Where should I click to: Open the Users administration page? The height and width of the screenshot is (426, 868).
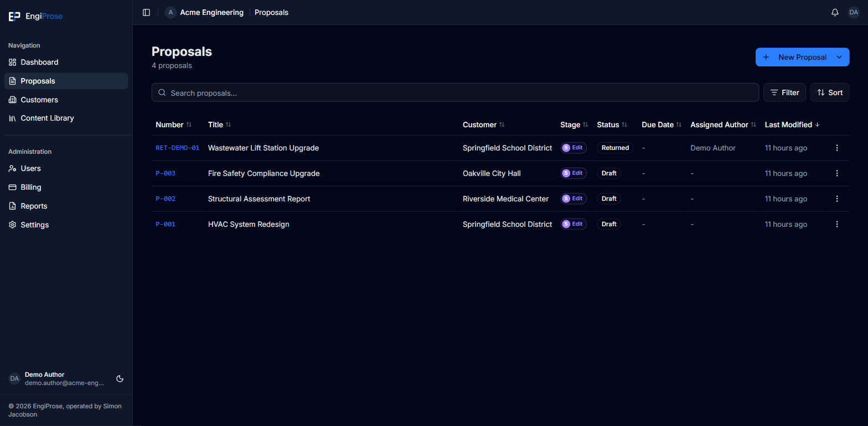coord(66,168)
